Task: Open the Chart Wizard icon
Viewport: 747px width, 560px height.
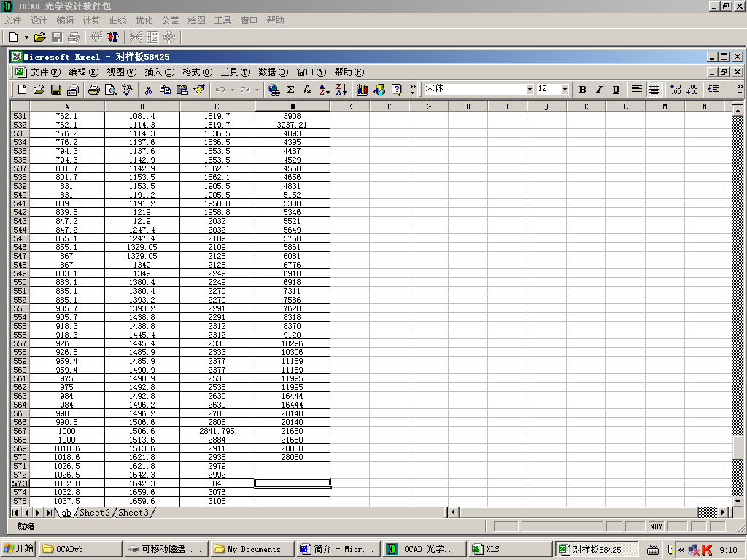Action: tap(363, 90)
